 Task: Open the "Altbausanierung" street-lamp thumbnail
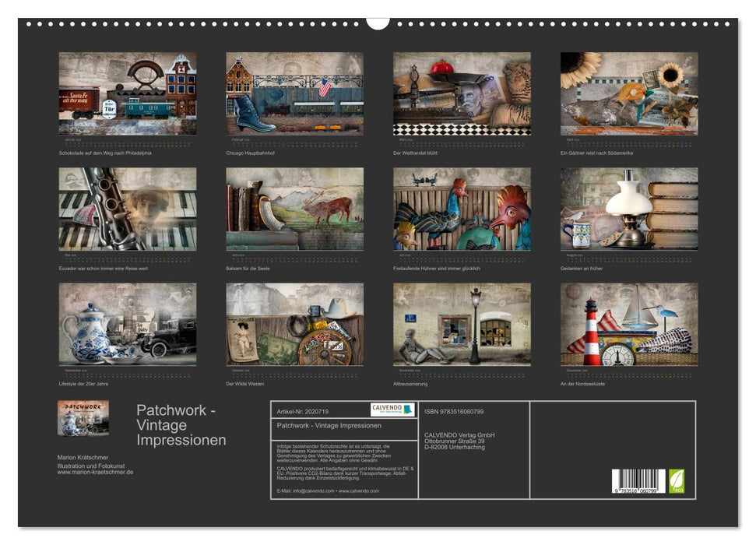click(462, 325)
